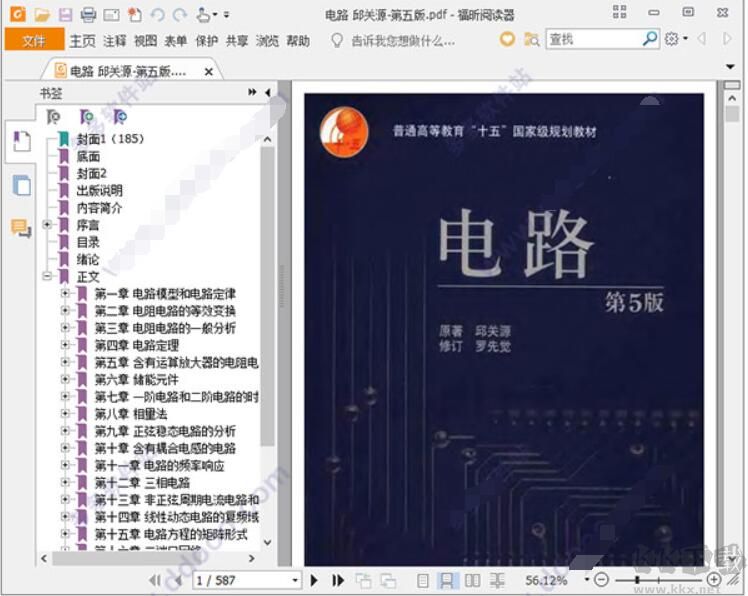Click the Save icon in the quick toolbar
Screen dimensions: 748x596
point(65,14)
